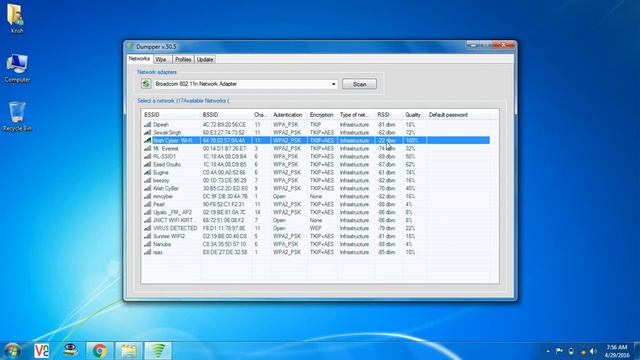Open Google Chrome from the taskbar
The width and height of the screenshot is (640, 360).
coord(99,351)
